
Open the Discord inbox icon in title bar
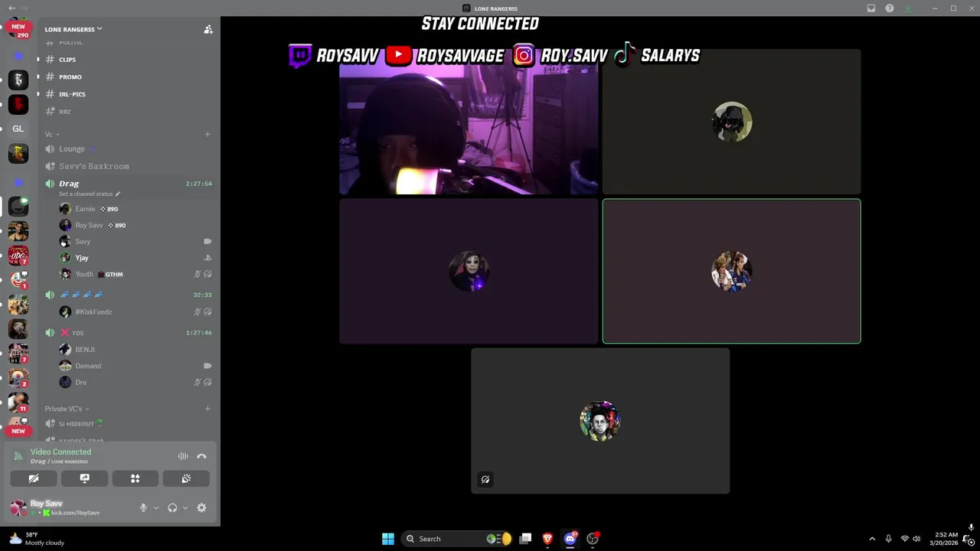(871, 8)
